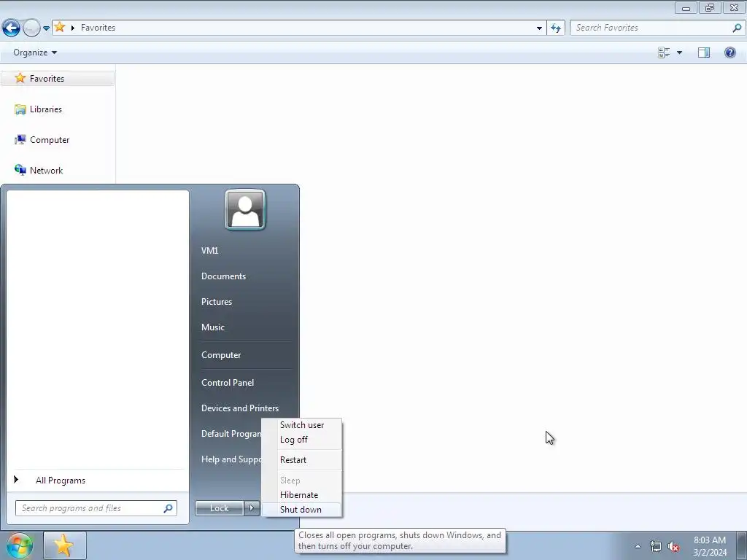
Task: Show hidden tray icons arrow
Action: [x=638, y=546]
